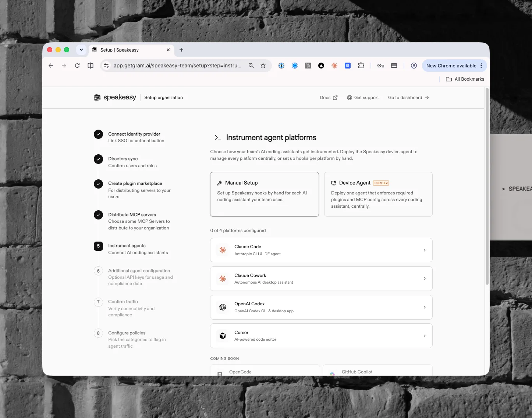This screenshot has width=532, height=418.
Task: Click the browser forward arrow
Action: (64, 66)
